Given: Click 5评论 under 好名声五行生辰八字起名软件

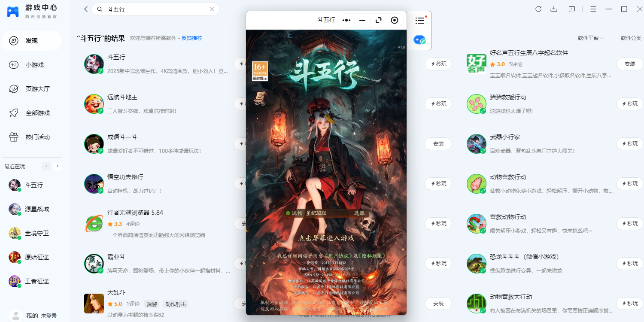Looking at the screenshot, I should tap(516, 64).
